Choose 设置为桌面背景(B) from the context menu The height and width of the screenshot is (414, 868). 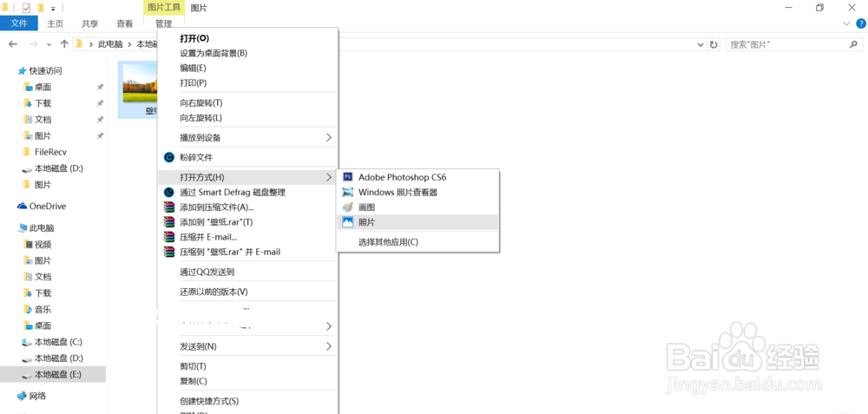pyautogui.click(x=214, y=53)
